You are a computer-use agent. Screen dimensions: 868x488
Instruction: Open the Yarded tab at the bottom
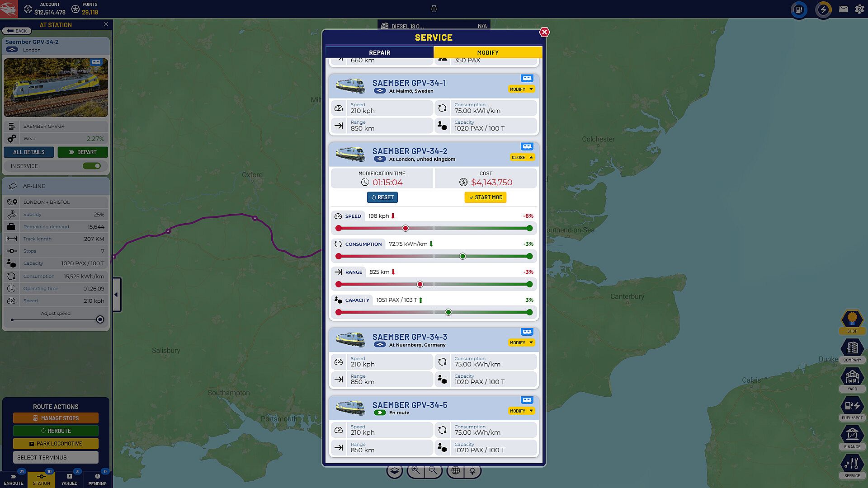[x=69, y=479]
